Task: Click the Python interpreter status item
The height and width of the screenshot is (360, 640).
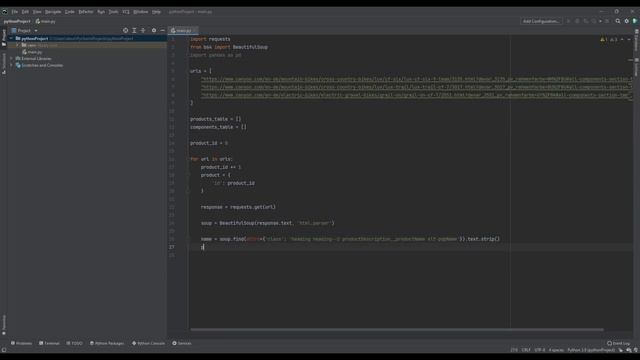Action: pyautogui.click(x=591, y=350)
